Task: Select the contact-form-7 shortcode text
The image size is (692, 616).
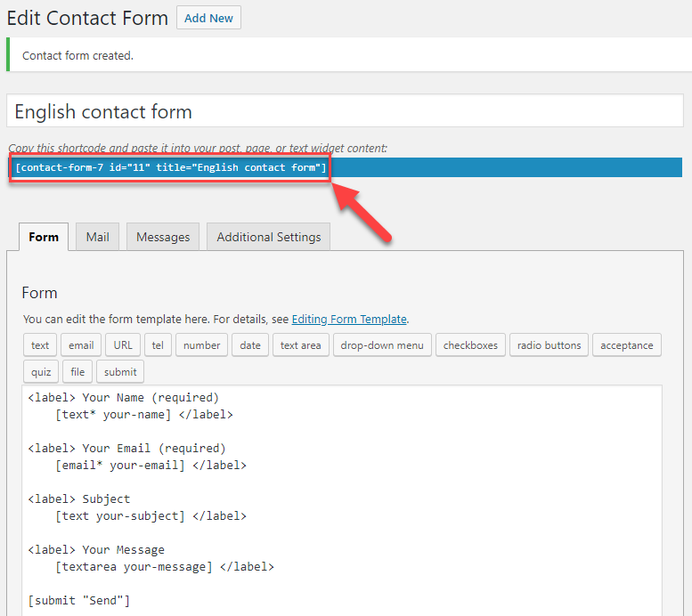Action: pyautogui.click(x=170, y=167)
